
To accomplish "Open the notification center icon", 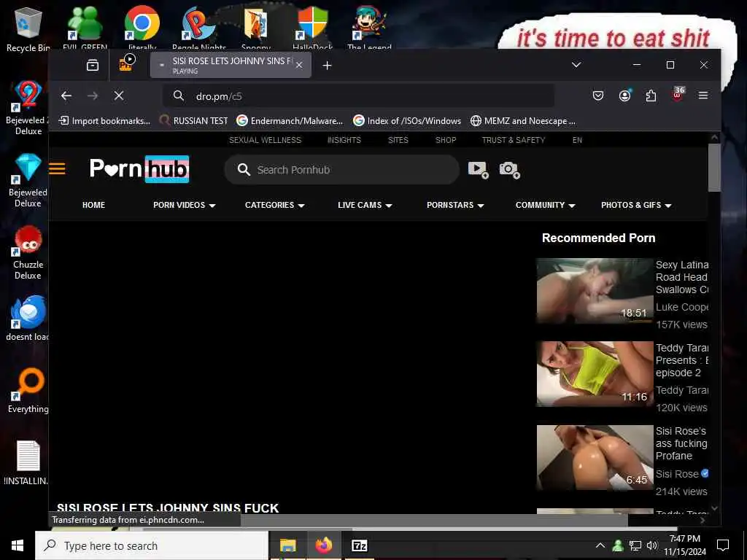I will click(723, 545).
